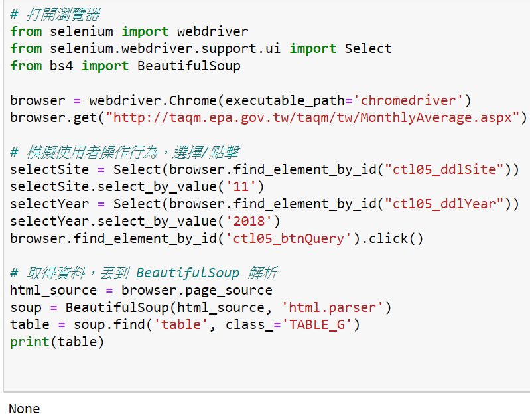Image resolution: width=530 pixels, height=420 pixels.
Task: Click the '11' value in select_by_value
Action: click(x=241, y=186)
